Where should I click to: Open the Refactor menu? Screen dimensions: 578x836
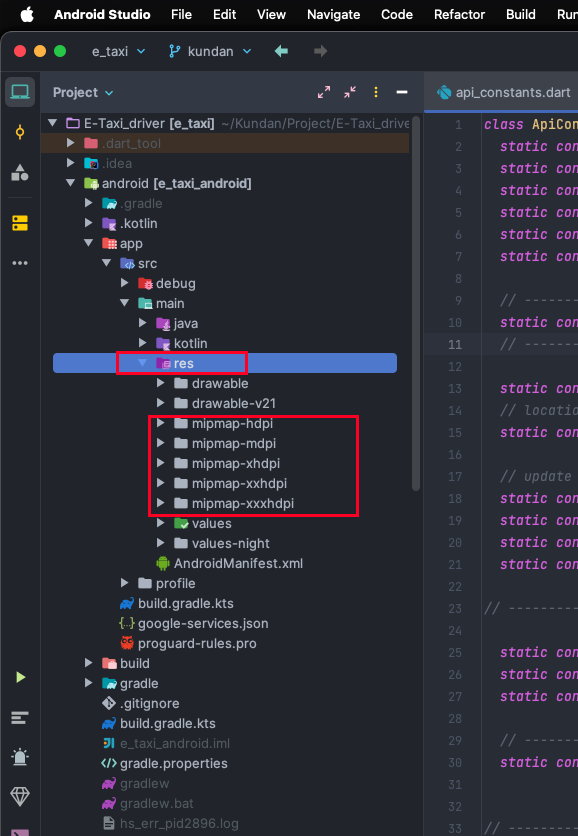459,14
